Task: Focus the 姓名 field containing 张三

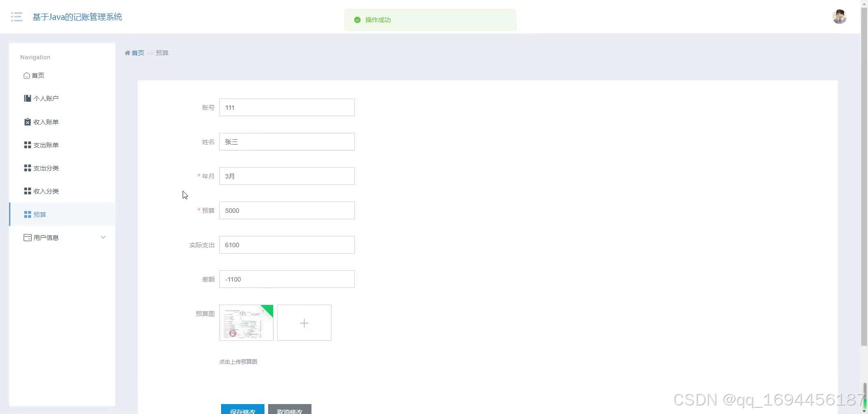Action: 287,142
